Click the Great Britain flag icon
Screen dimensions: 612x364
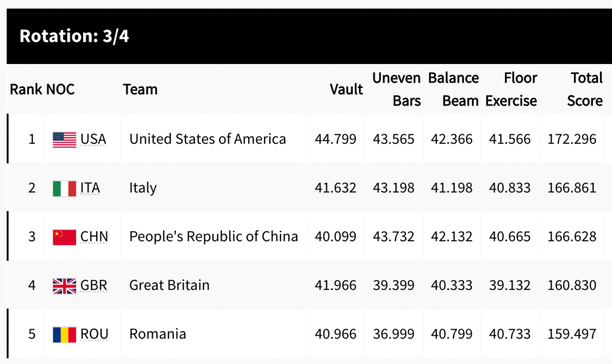click(x=64, y=286)
